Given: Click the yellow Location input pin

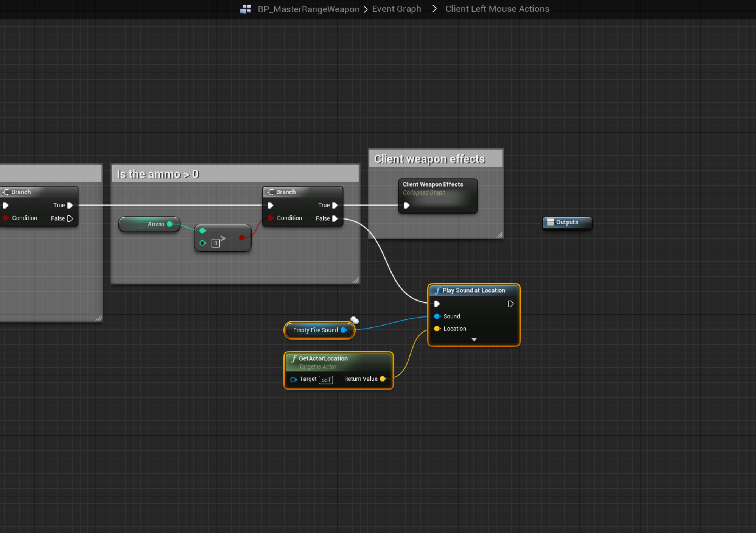Looking at the screenshot, I should [x=437, y=329].
